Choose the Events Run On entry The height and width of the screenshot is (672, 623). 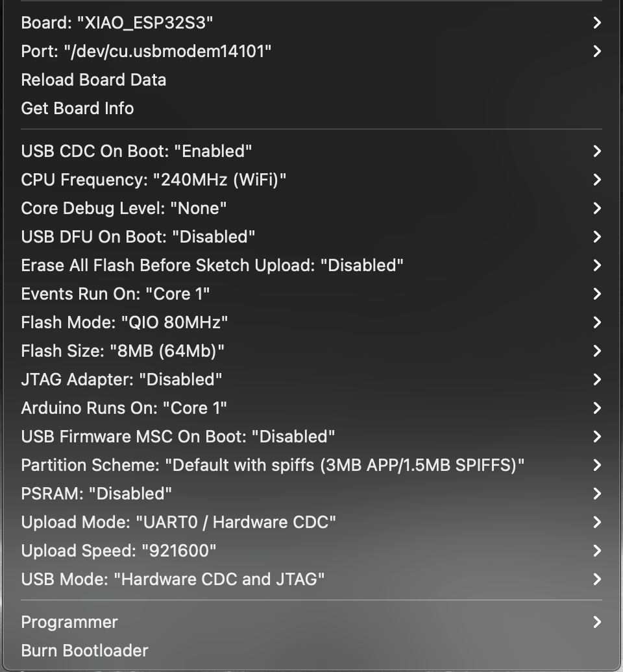click(311, 294)
